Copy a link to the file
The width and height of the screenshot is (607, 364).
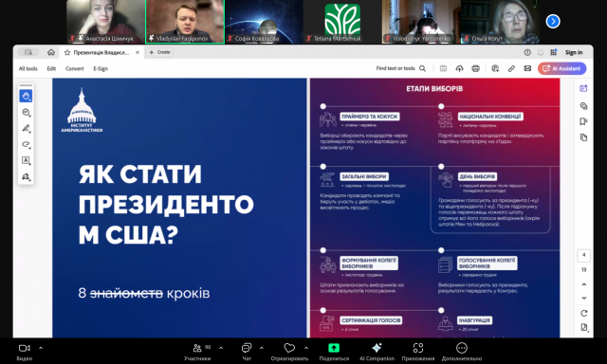(x=511, y=68)
